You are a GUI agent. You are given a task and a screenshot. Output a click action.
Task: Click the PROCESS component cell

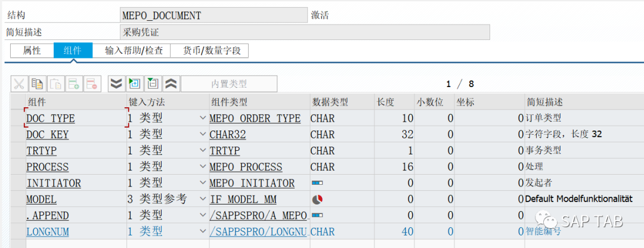(76, 167)
